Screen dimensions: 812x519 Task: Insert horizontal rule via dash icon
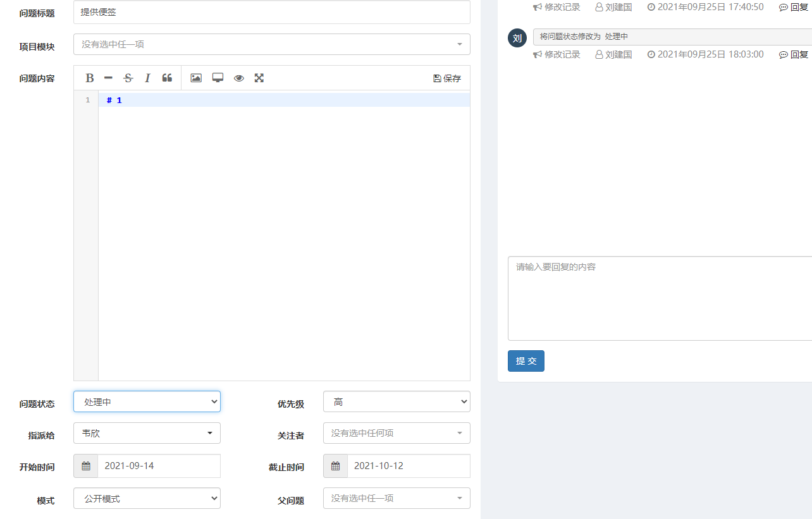[108, 78]
